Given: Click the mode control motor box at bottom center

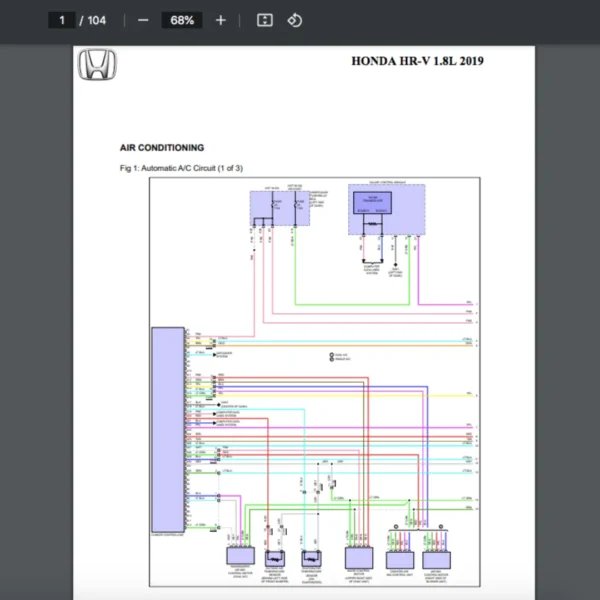Looking at the screenshot, I should point(358,558).
